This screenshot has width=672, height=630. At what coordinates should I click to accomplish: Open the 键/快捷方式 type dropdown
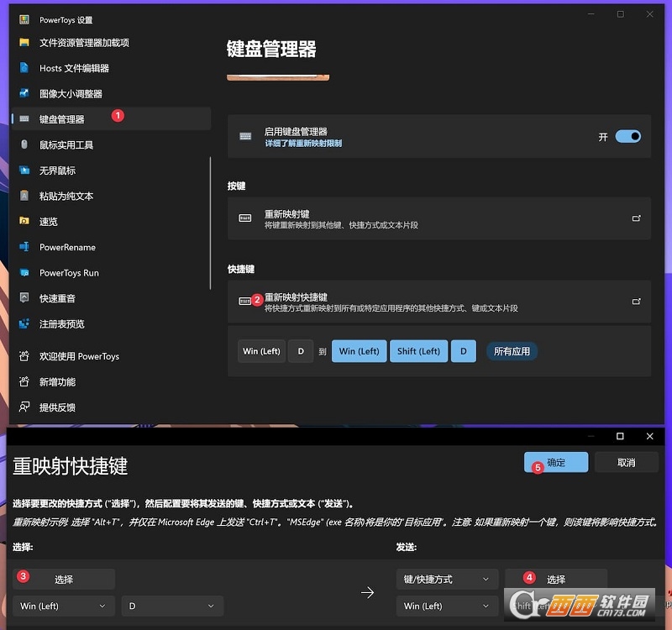point(447,580)
